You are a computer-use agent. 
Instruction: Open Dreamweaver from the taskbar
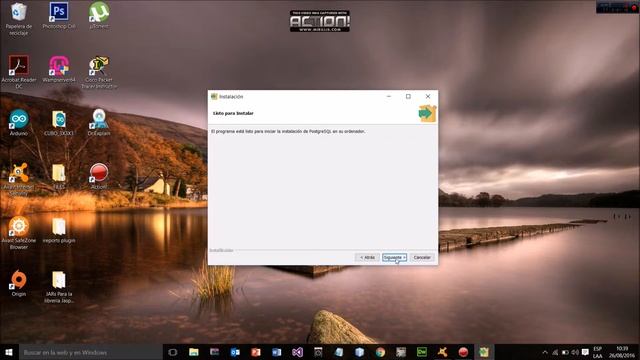(422, 352)
